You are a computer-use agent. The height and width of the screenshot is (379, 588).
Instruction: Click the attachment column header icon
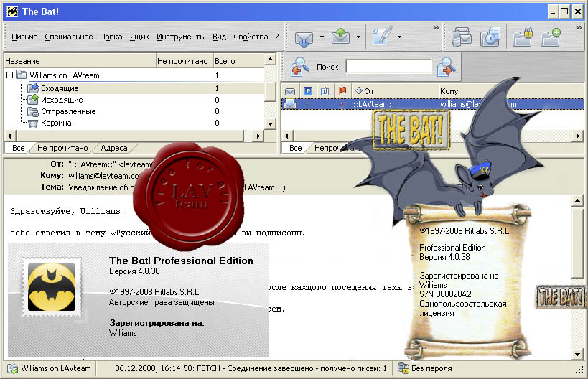(x=325, y=91)
